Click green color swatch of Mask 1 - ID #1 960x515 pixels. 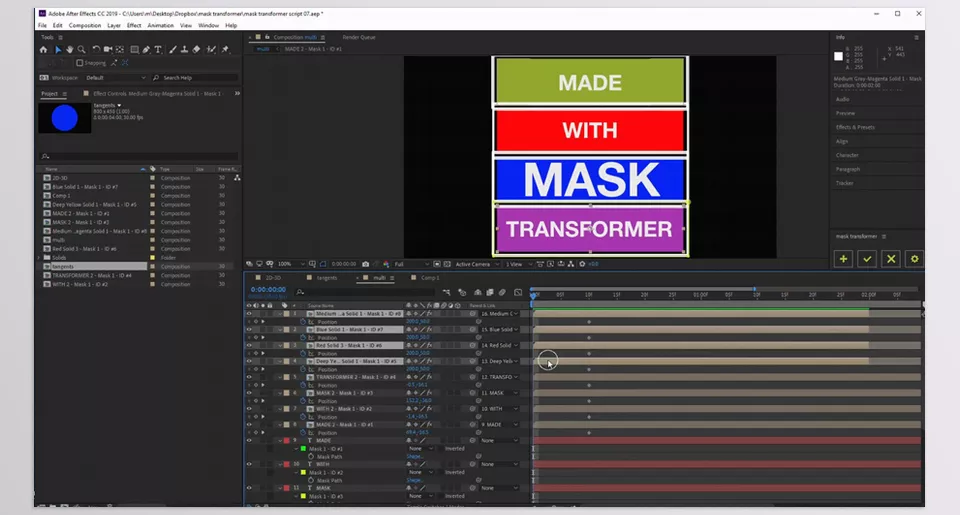click(x=303, y=448)
